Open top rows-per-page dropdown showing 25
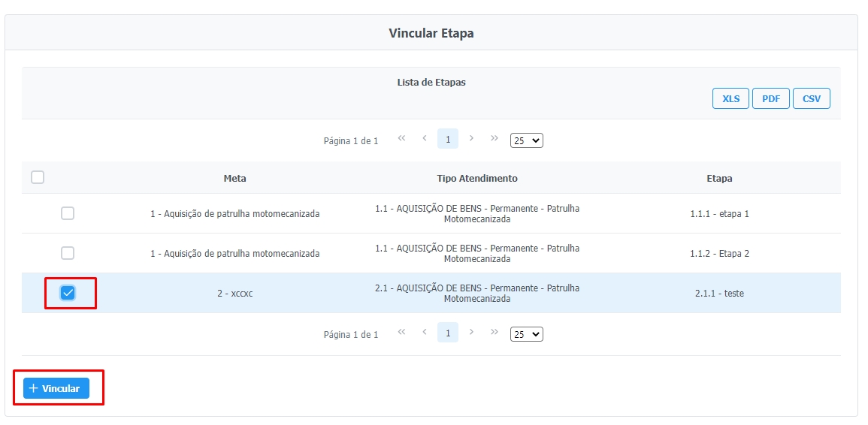This screenshot has height=425, width=868. pyautogui.click(x=526, y=140)
